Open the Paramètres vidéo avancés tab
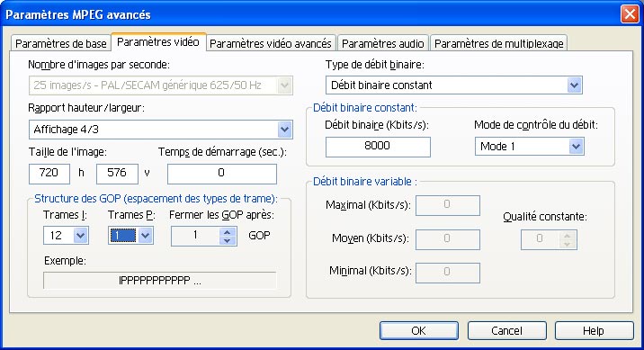This screenshot has width=644, height=350. [x=270, y=43]
